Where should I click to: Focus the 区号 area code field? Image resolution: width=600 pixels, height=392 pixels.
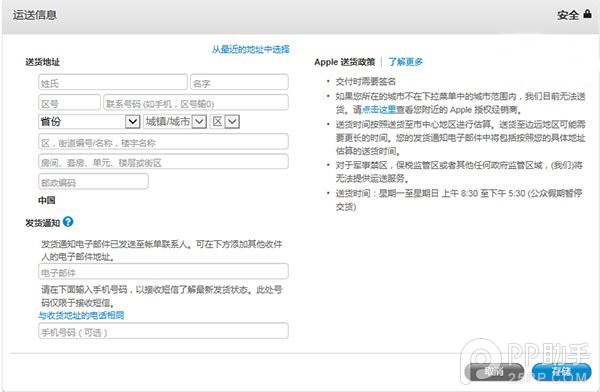[x=69, y=103]
